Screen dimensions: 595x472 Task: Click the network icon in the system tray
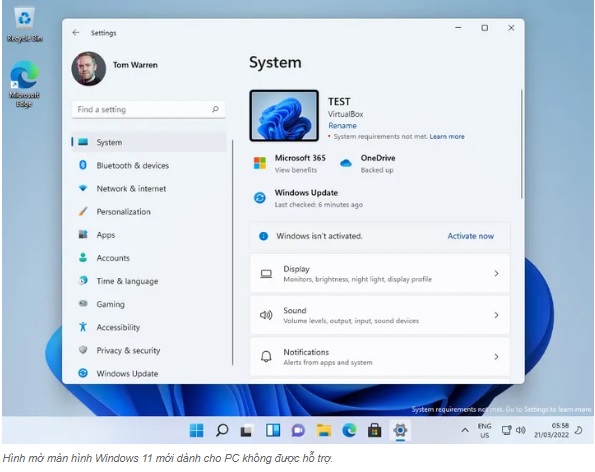point(506,430)
